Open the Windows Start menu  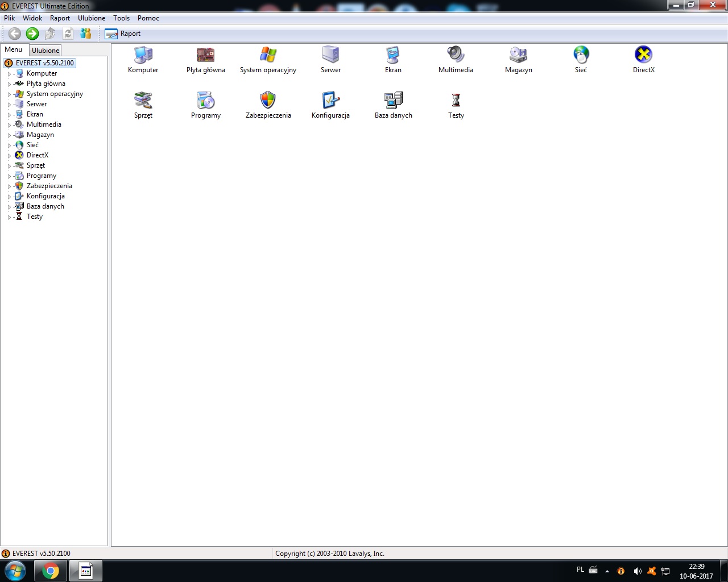tap(15, 571)
